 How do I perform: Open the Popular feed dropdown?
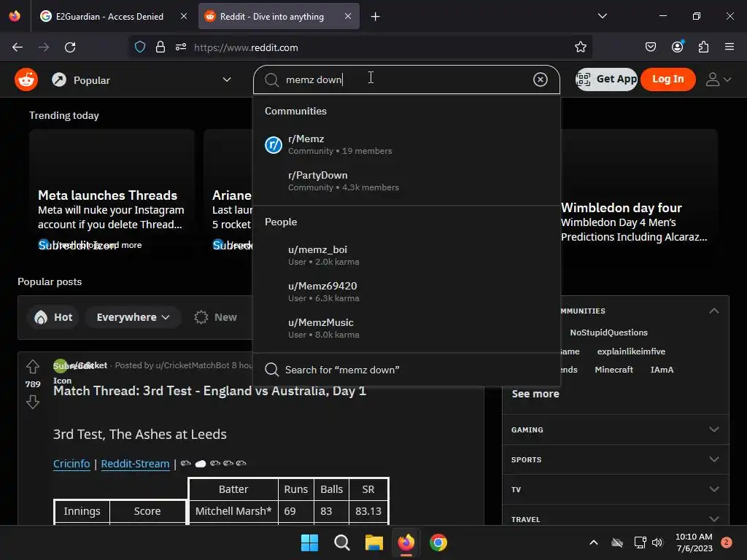click(142, 80)
